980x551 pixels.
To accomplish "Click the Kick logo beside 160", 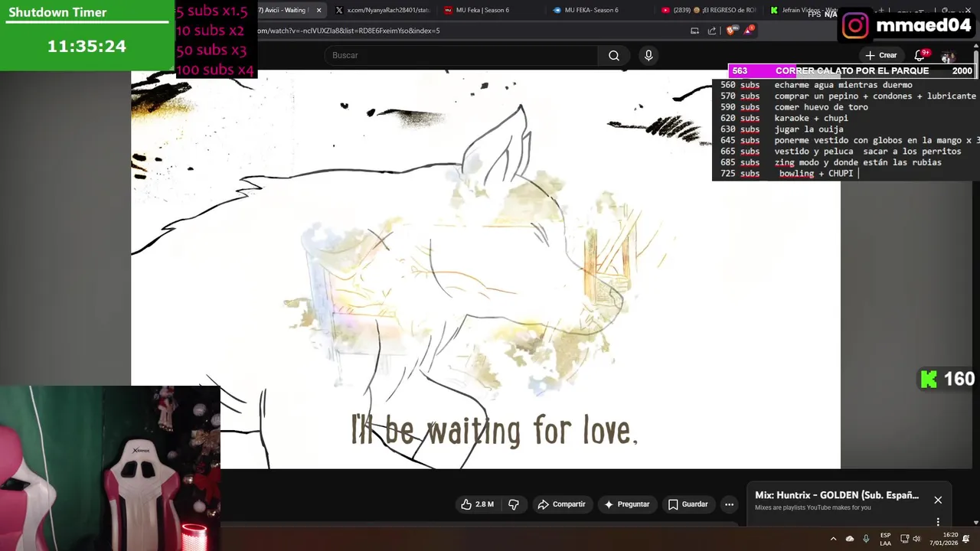I will tap(929, 379).
